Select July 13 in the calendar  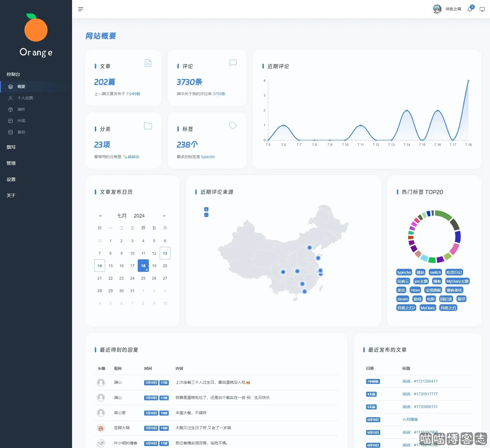(165, 253)
